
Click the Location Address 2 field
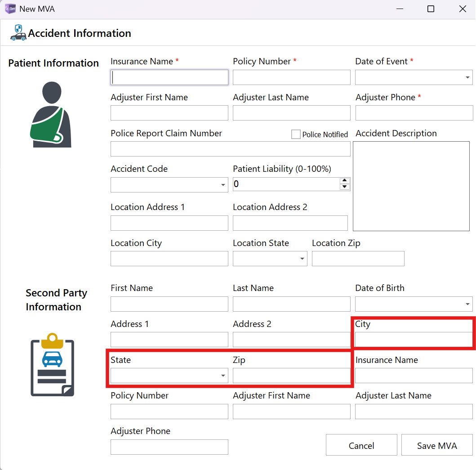pyautogui.click(x=290, y=223)
